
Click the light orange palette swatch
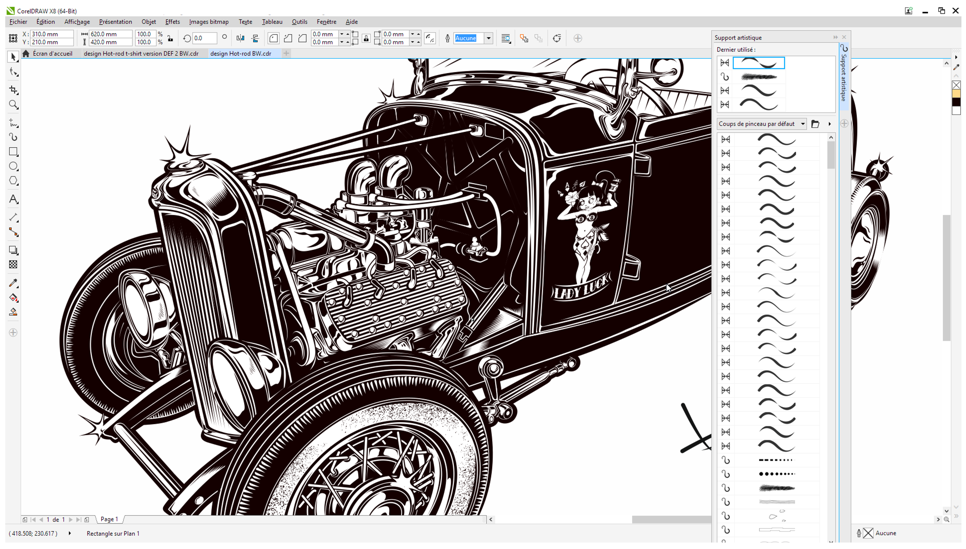click(x=956, y=94)
